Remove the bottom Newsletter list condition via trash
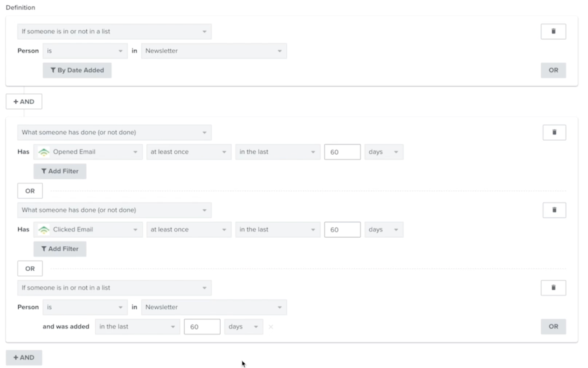 pyautogui.click(x=554, y=288)
